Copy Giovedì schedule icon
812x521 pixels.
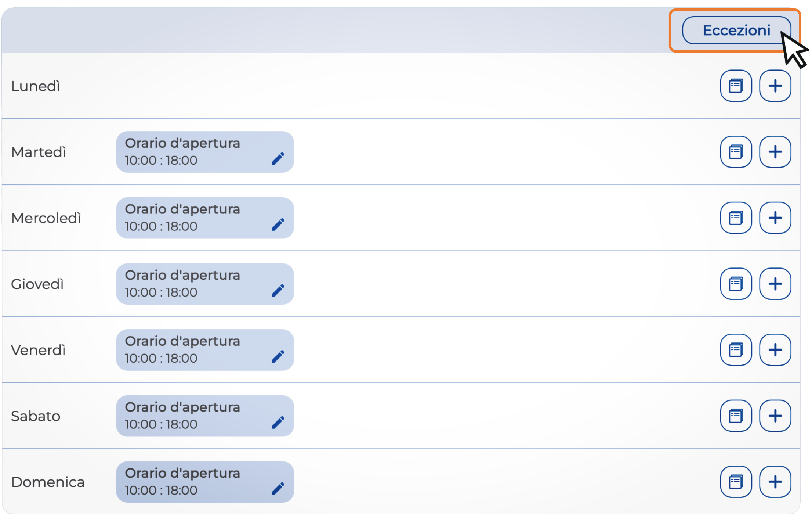(x=736, y=284)
